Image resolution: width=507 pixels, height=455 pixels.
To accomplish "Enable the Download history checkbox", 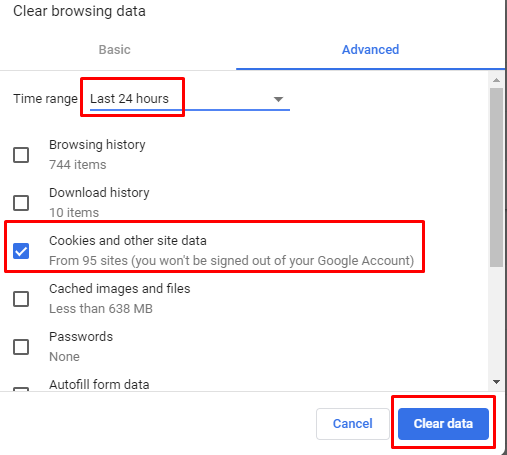I will 21,203.
